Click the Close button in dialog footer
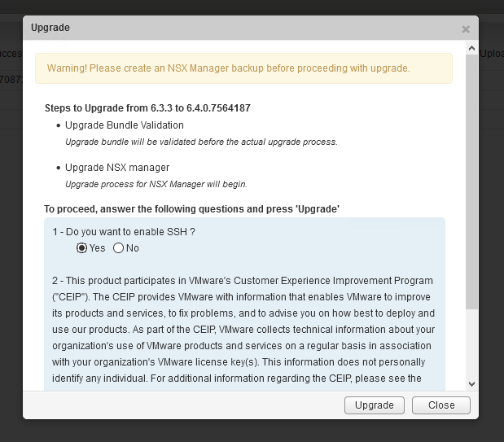 tap(441, 405)
